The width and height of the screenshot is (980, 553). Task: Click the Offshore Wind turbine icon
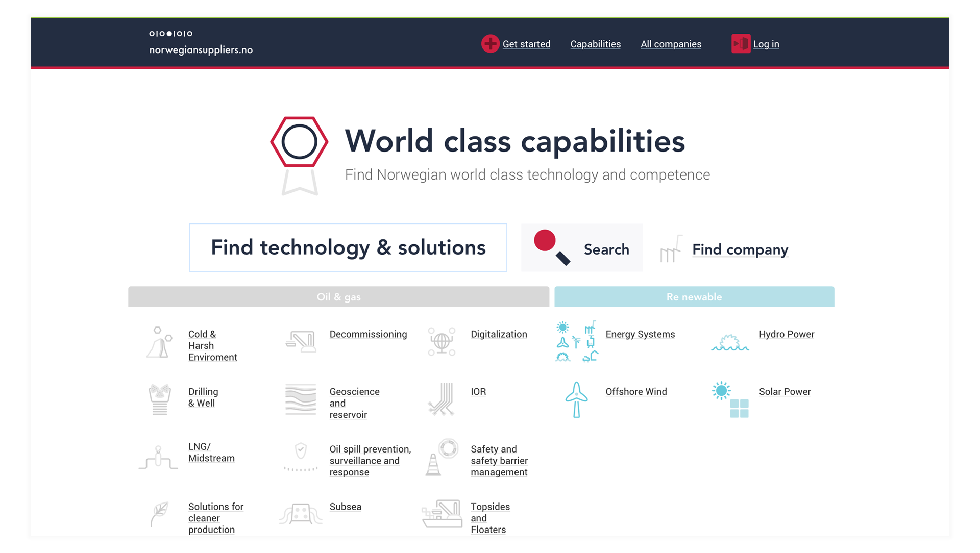[x=576, y=399]
